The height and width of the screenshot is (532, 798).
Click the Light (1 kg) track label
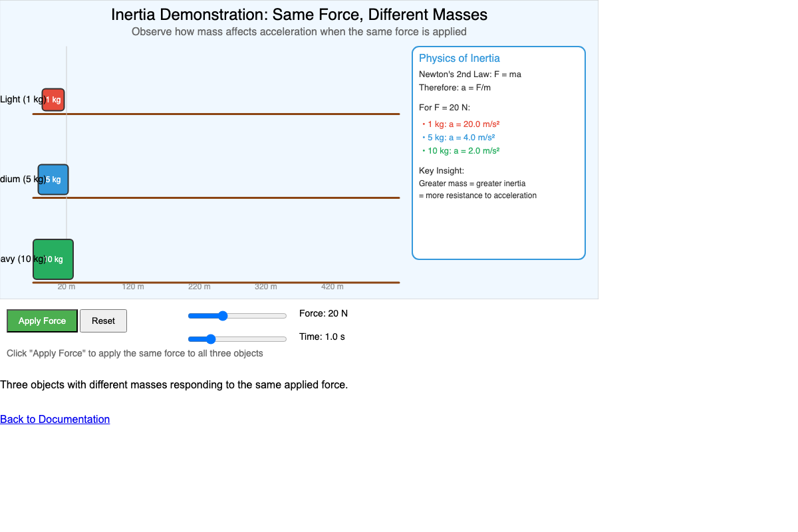(x=21, y=100)
